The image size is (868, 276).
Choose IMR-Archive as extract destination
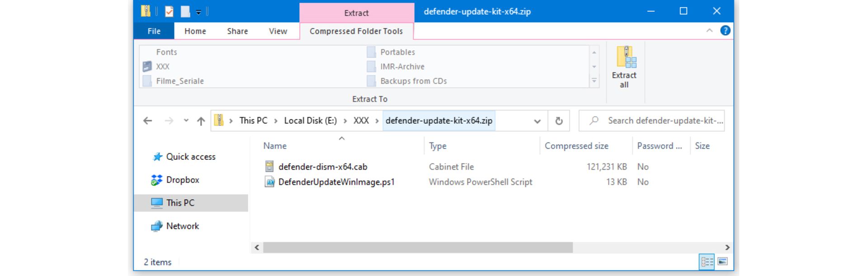click(396, 66)
